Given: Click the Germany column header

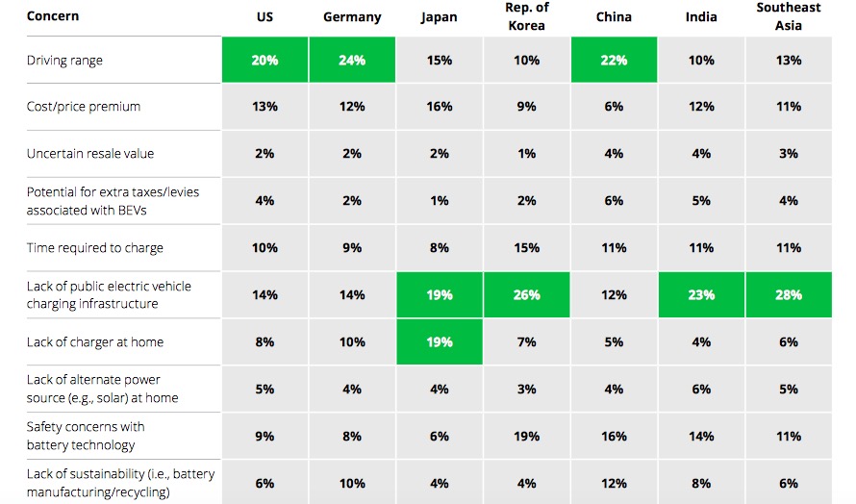Looking at the screenshot, I should coord(352,17).
